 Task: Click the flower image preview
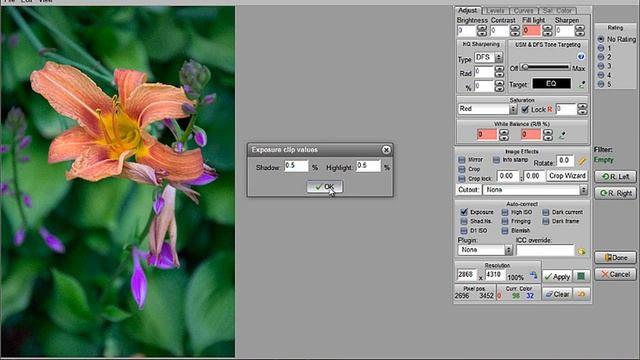click(118, 182)
